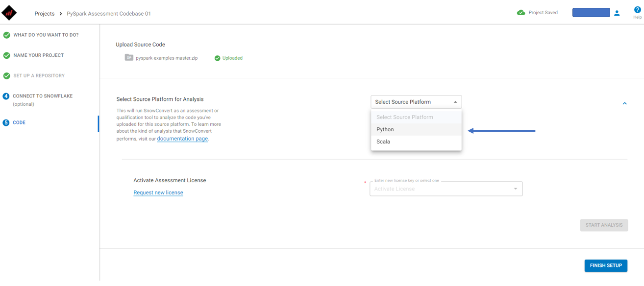Open the Code step in sidebar
The image size is (644, 286).
19,122
